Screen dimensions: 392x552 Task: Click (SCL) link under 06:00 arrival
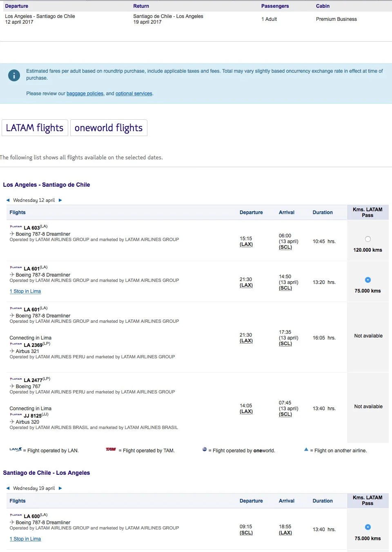click(285, 247)
